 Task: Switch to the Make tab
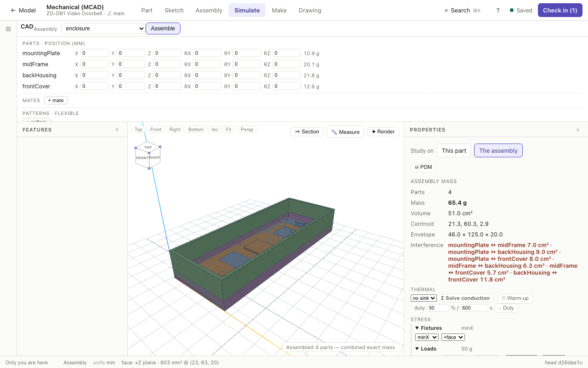tap(279, 10)
